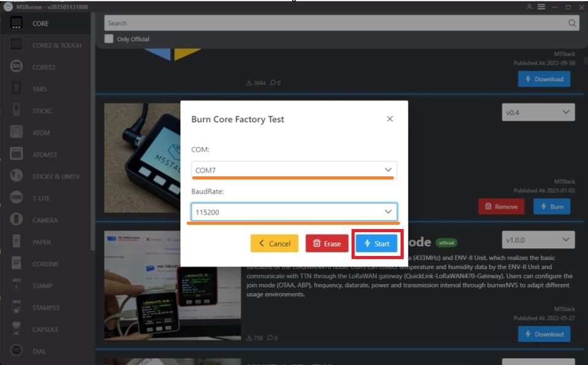Enable the Only Official checkbox
Image resolution: width=588 pixels, height=365 pixels.
tap(109, 39)
